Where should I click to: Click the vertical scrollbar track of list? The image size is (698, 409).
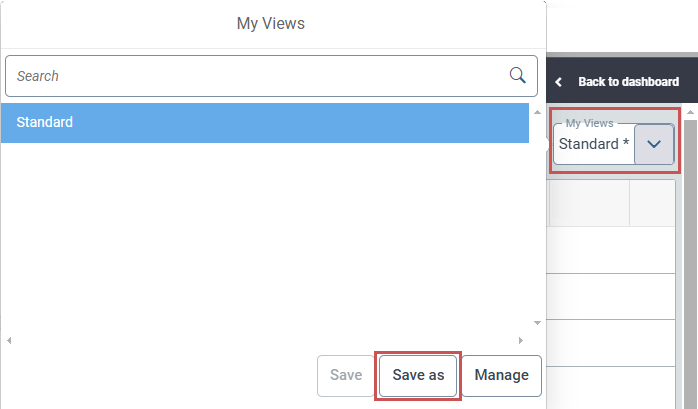[537, 220]
